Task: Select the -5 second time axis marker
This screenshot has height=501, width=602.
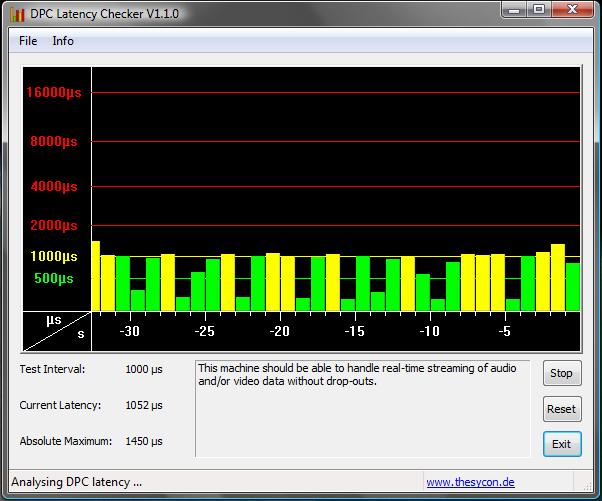Action: pyautogui.click(x=505, y=331)
